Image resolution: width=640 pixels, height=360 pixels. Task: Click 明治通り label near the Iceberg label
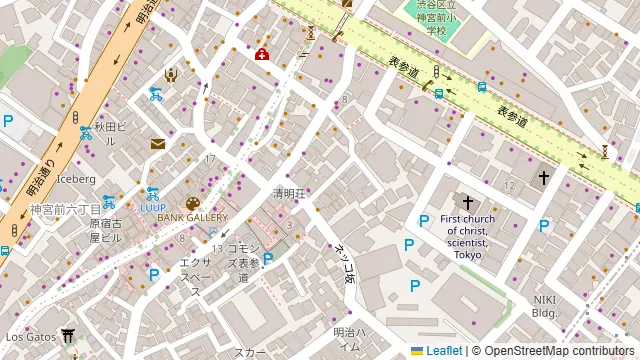[41, 177]
